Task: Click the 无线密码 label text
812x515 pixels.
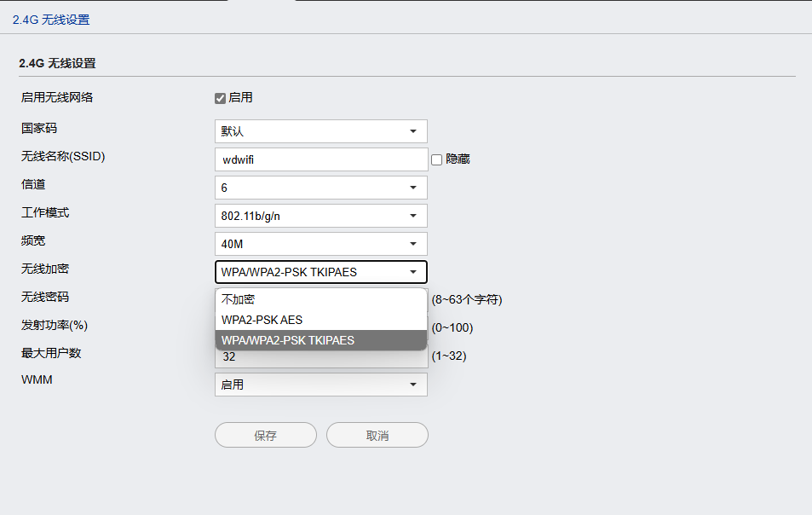Action: point(45,297)
